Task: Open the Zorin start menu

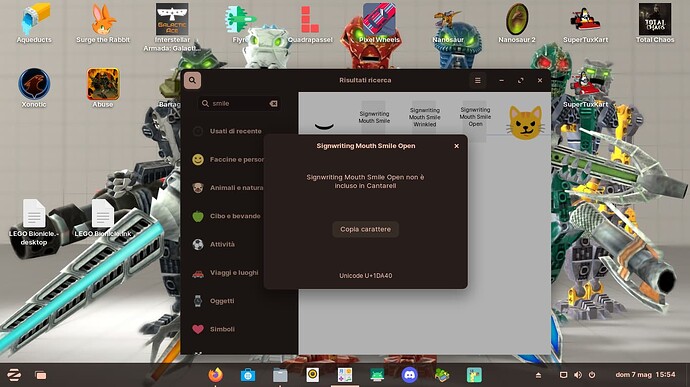Action: tap(14, 375)
